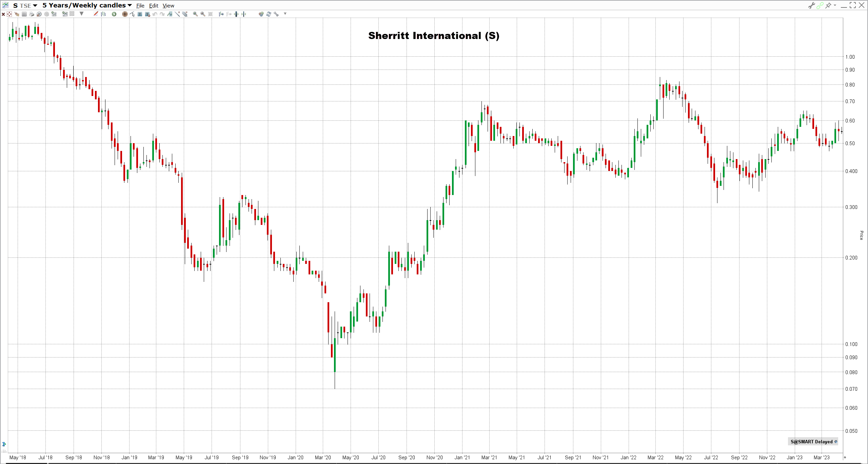Open the Edit menu

[154, 6]
